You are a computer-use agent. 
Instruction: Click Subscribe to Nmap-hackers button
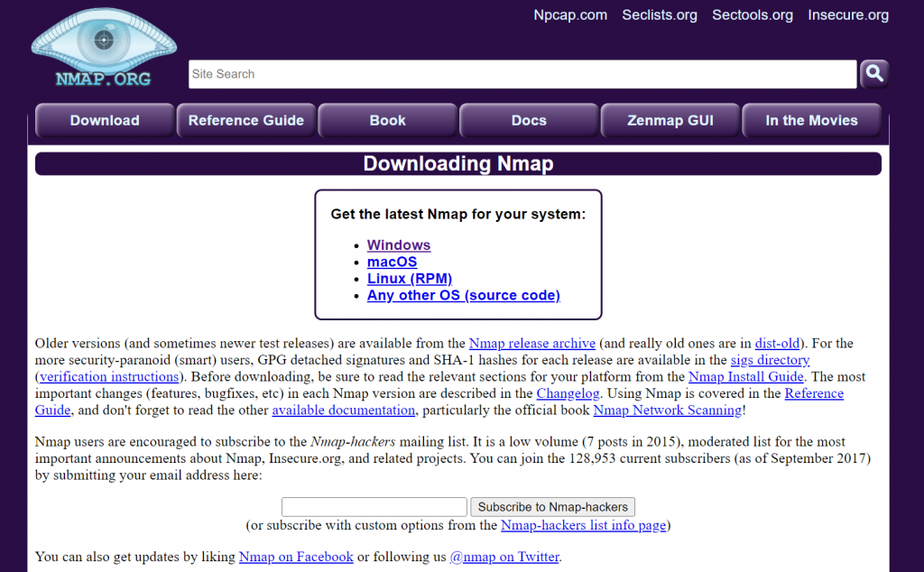(x=553, y=507)
